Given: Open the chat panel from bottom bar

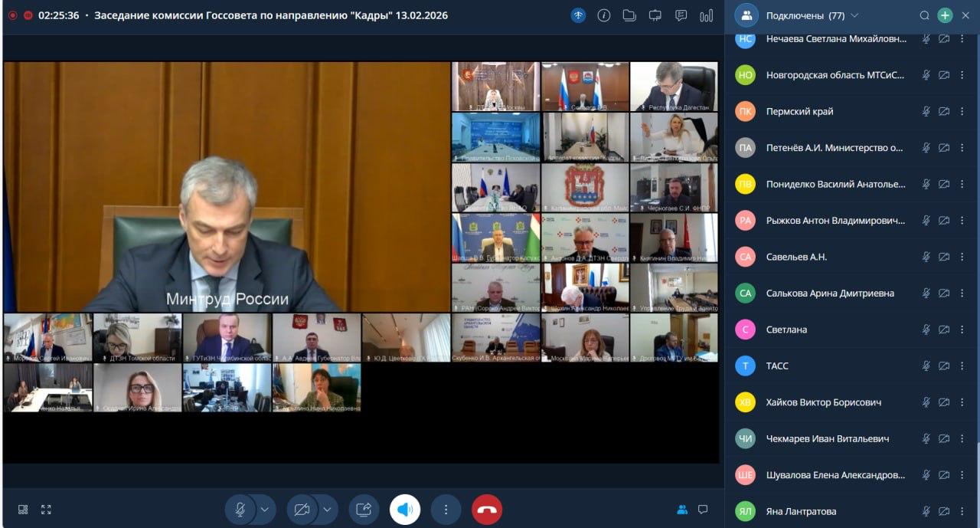Looking at the screenshot, I should pyautogui.click(x=702, y=510).
